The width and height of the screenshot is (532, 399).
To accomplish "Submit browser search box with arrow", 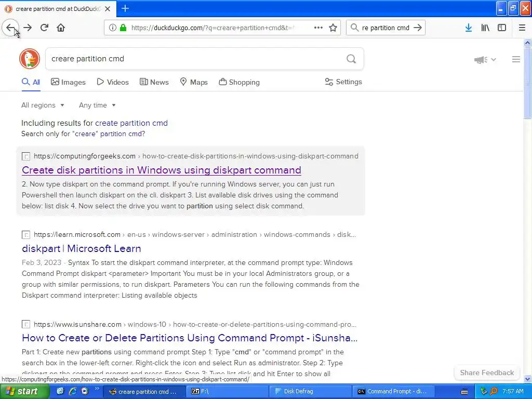I will click(418, 28).
